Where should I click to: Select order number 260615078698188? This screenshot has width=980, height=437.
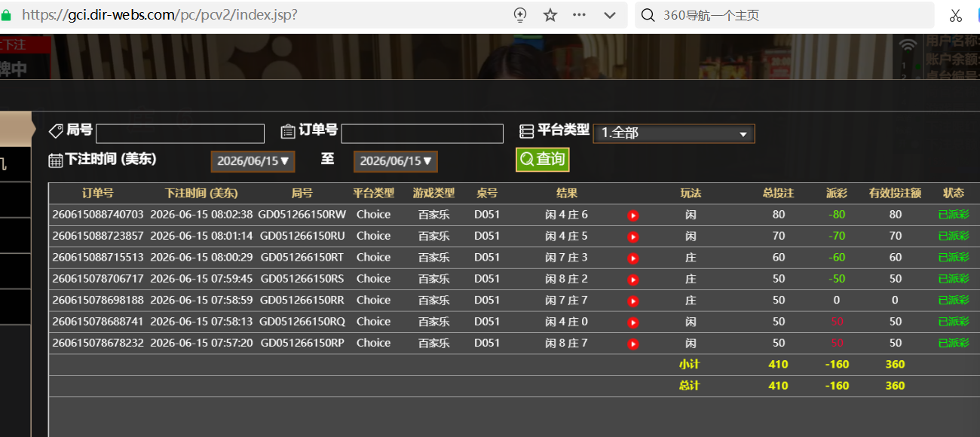[98, 300]
